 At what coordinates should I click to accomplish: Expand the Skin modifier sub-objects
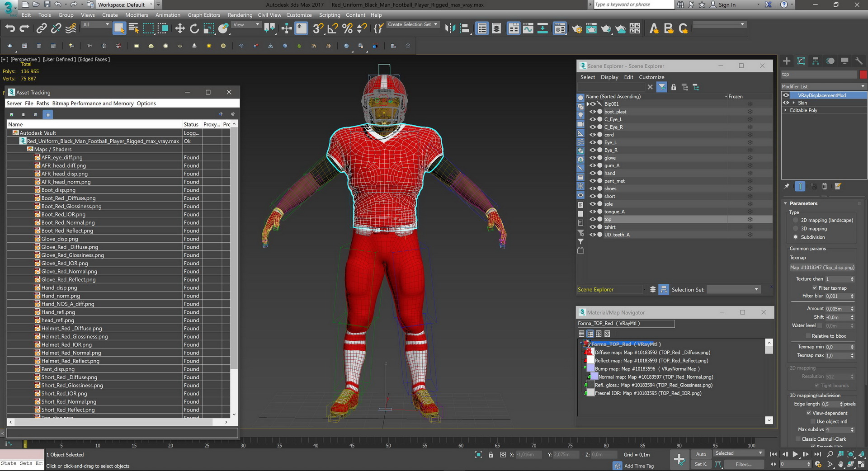coord(793,103)
